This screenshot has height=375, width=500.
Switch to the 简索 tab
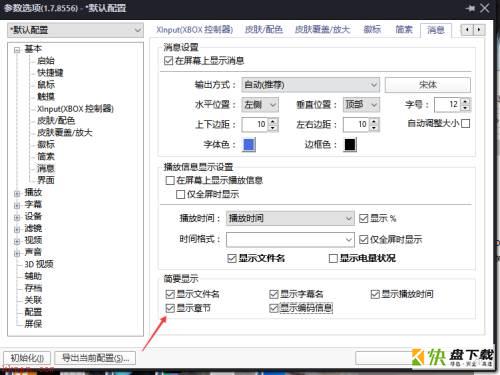(x=404, y=30)
